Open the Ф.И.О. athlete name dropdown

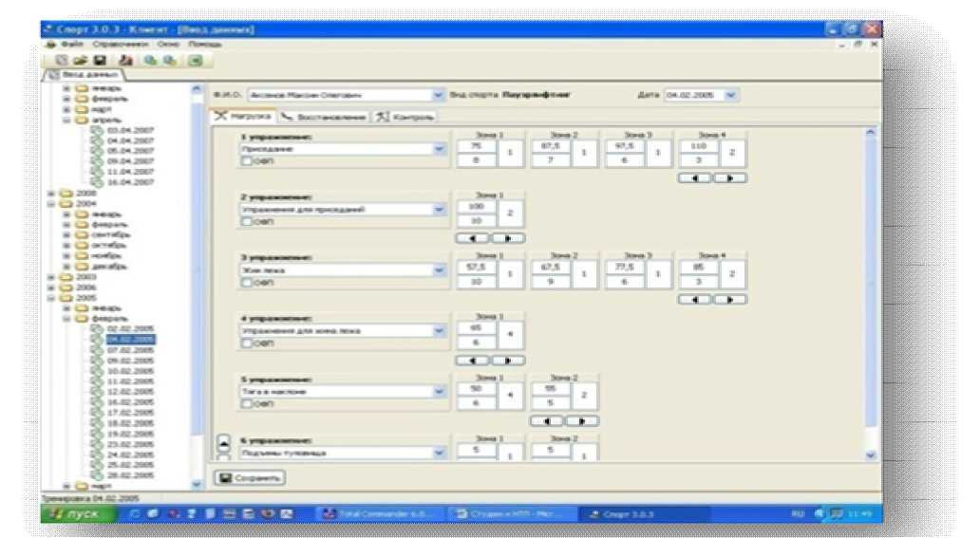[x=438, y=95]
